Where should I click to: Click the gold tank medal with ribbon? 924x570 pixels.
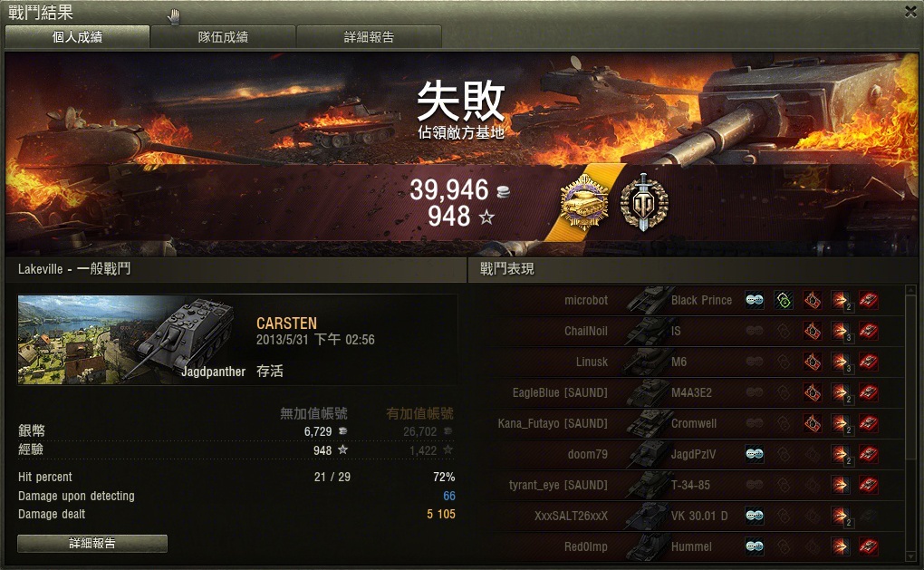[x=584, y=202]
